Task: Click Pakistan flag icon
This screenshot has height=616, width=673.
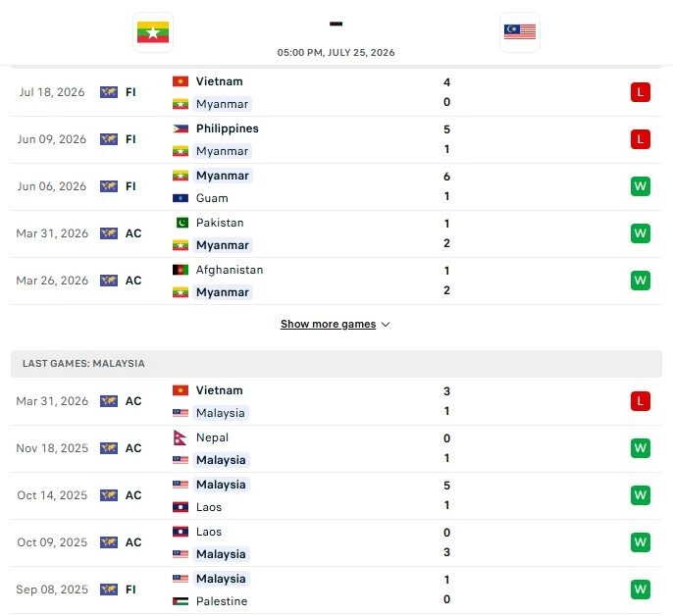Action: click(182, 223)
